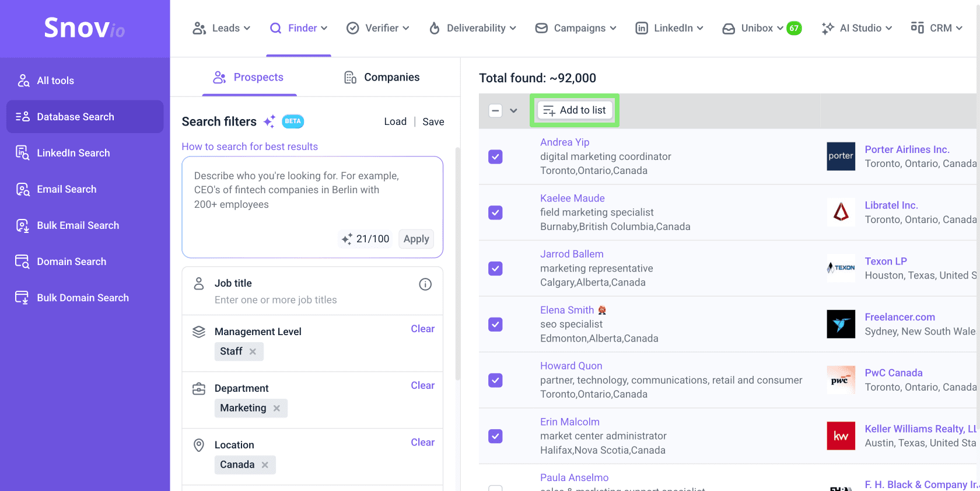Click the Job title input field
The width and height of the screenshot is (980, 491).
[276, 300]
